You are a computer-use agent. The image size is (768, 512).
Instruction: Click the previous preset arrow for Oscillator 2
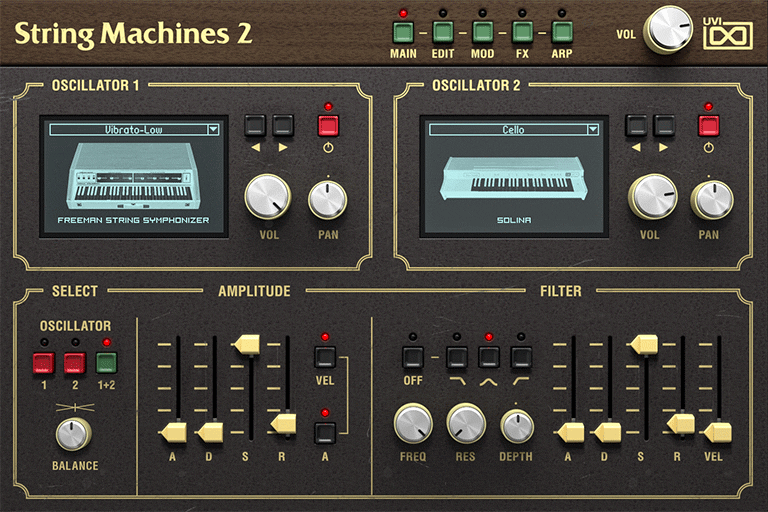637,126
